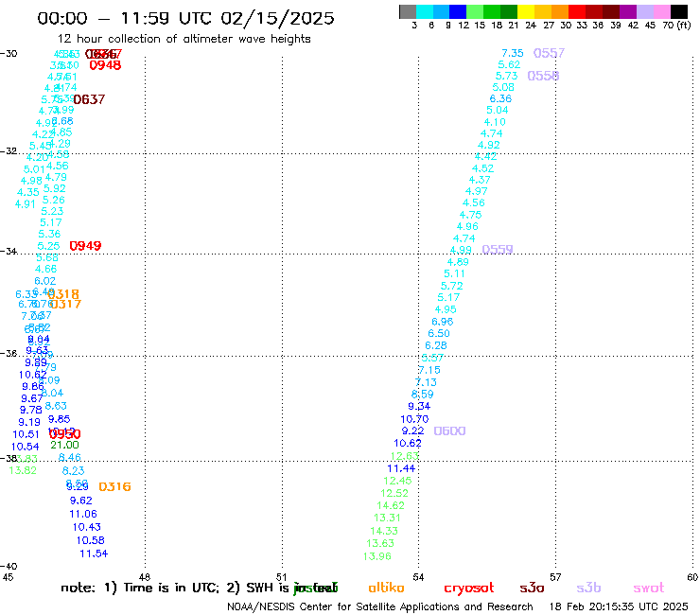
Task: Click the wave height value 11.06
Action: point(83,514)
